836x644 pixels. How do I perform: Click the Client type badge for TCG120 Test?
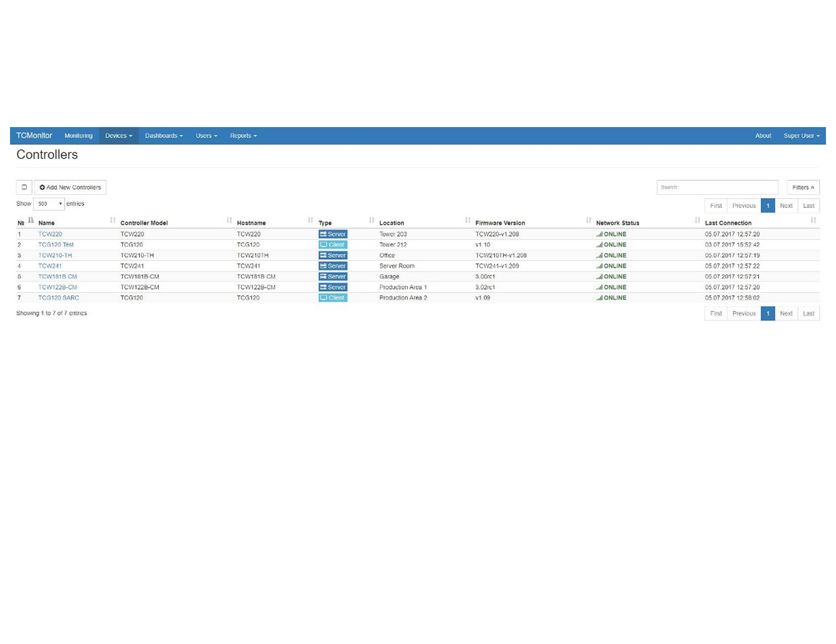tap(333, 245)
